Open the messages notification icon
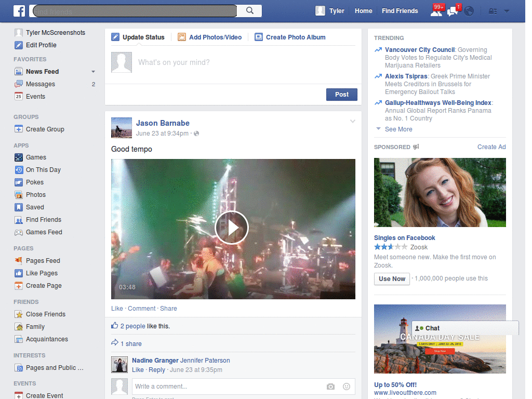Viewport: 532px width, 399px height. click(x=453, y=11)
